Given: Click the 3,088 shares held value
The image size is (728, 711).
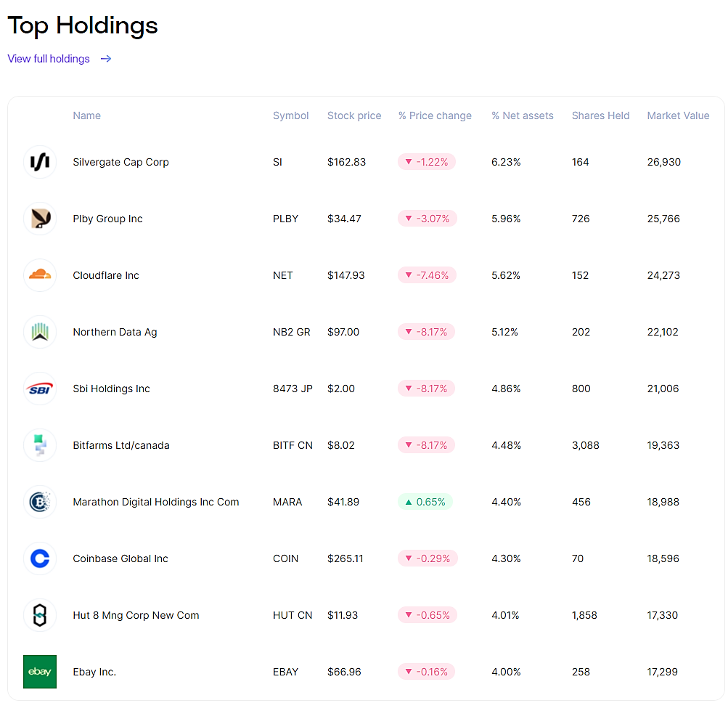Looking at the screenshot, I should point(586,446).
